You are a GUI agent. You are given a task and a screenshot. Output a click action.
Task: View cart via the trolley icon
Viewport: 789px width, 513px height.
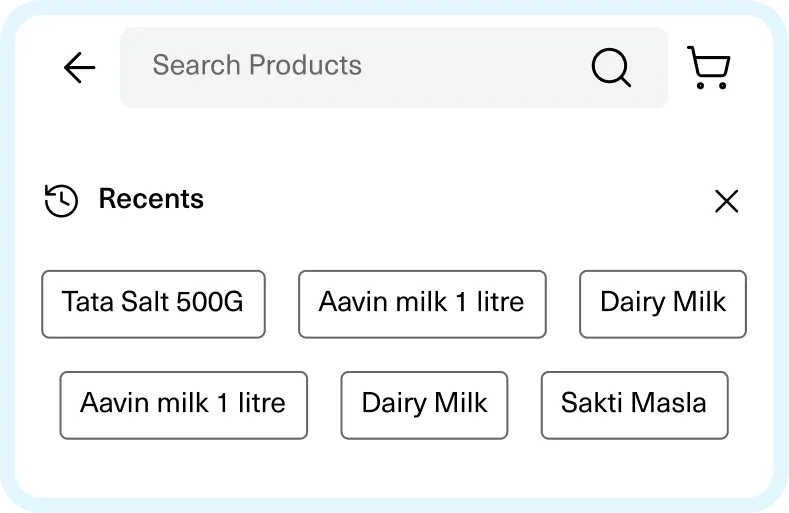(709, 67)
